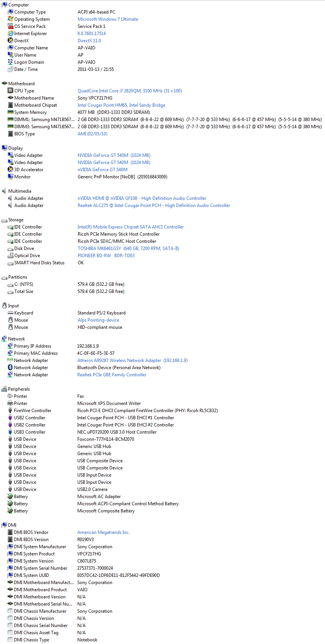Select the Standard PS/2 Keyboard value
Screen dimensions: 325x644
101,313
